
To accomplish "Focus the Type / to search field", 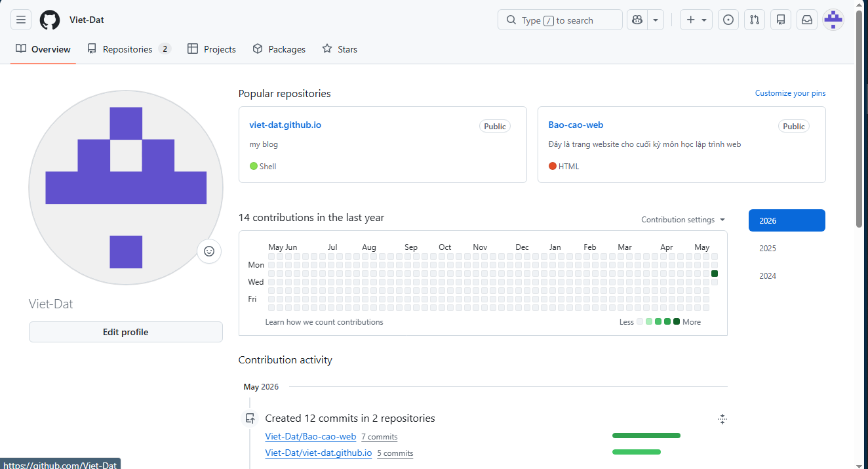I will pos(560,20).
